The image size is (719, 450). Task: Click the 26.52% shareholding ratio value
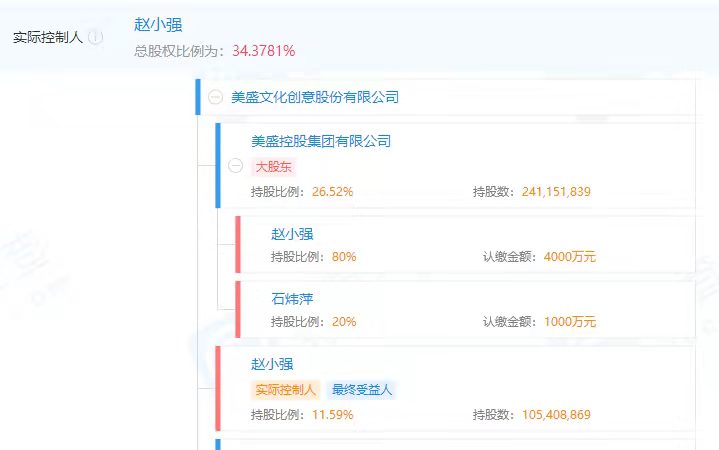[x=332, y=192]
